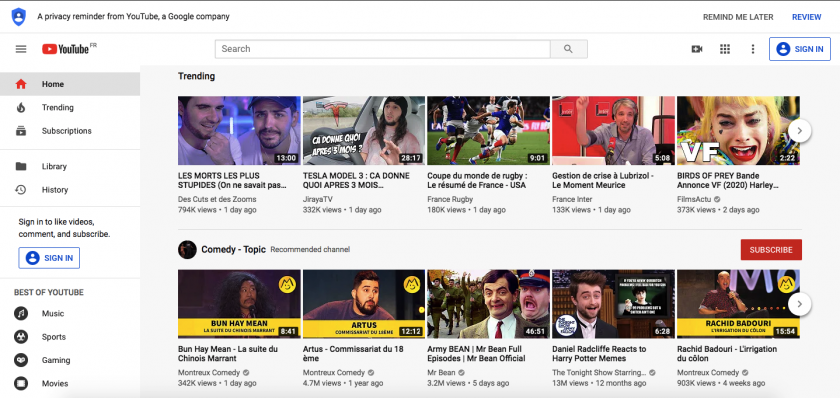Image resolution: width=840 pixels, height=398 pixels.
Task: Open the rugby France - USA thumbnail
Action: pyautogui.click(x=489, y=130)
